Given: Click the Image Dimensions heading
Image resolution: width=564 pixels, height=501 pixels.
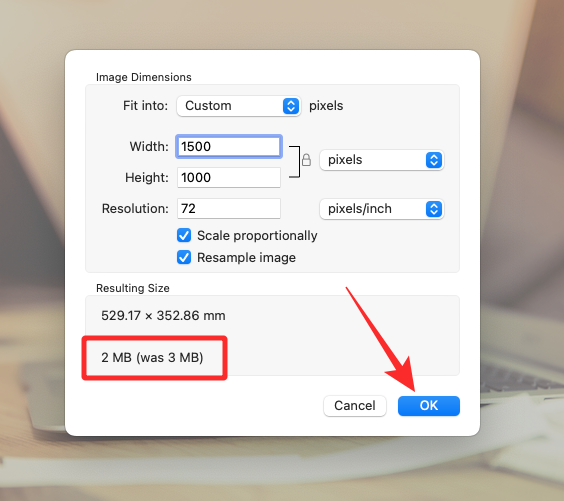Looking at the screenshot, I should 144,77.
